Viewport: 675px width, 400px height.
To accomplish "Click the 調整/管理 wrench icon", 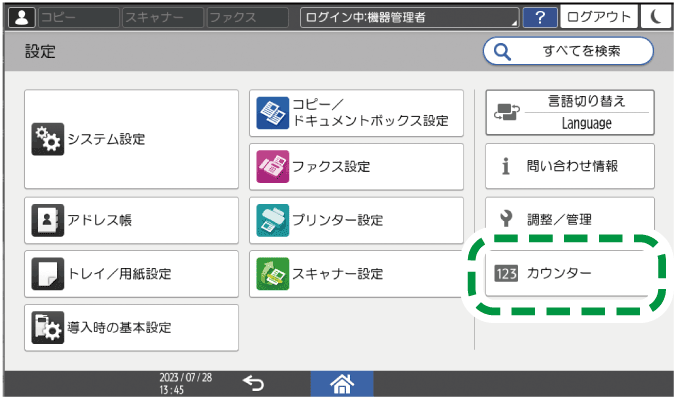I will pos(506,219).
